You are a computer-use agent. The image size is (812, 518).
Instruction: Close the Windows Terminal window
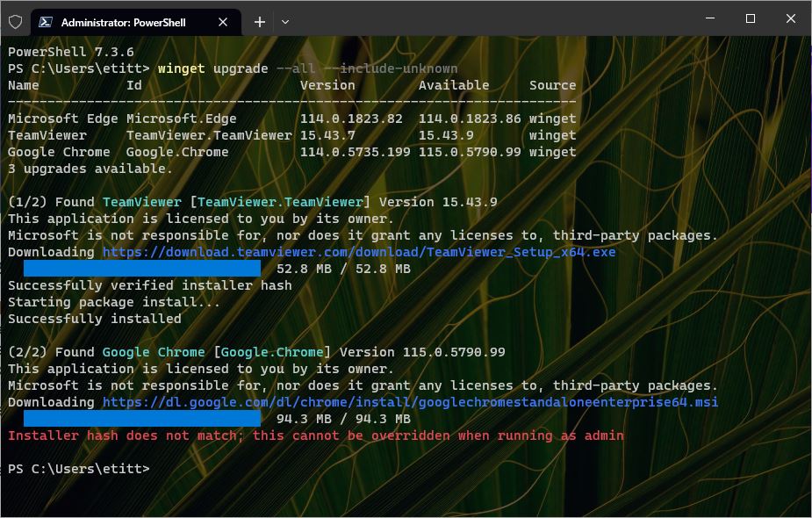(790, 19)
